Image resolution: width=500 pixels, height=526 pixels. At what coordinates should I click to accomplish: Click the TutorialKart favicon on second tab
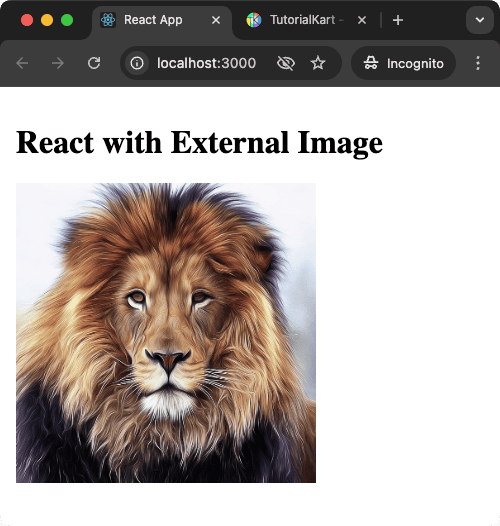tap(254, 20)
